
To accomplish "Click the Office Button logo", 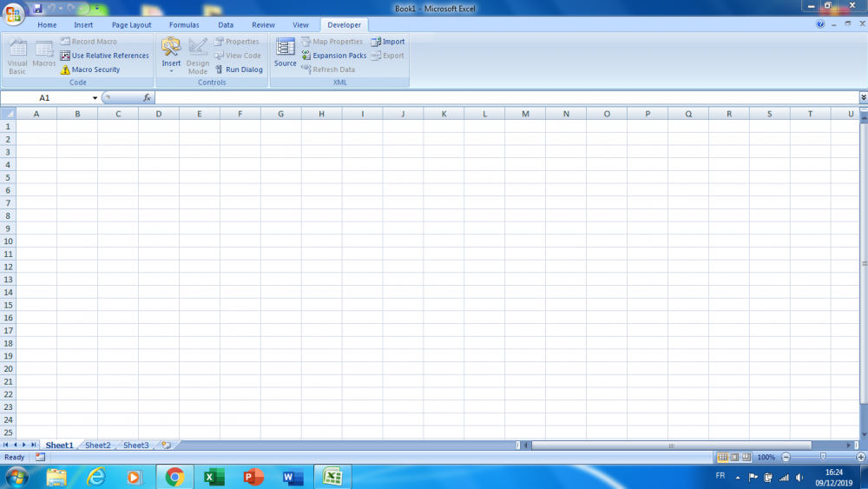I will 14,15.
